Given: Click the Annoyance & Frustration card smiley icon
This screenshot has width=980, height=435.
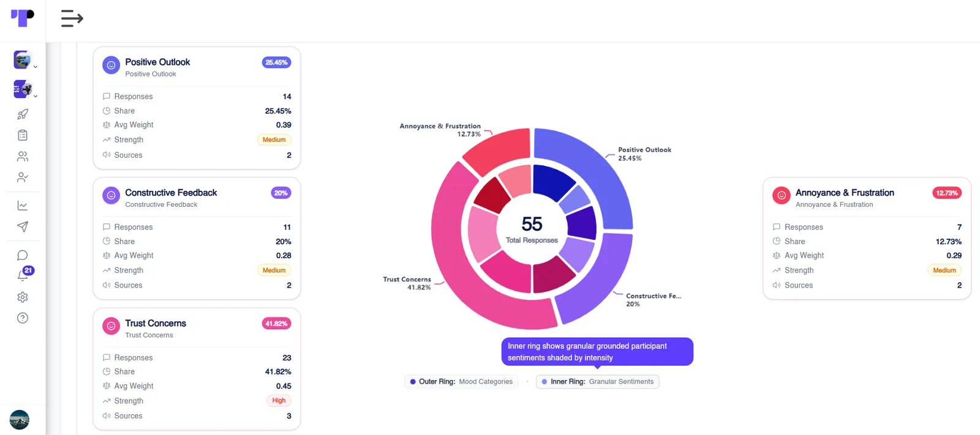Looking at the screenshot, I should (x=782, y=196).
